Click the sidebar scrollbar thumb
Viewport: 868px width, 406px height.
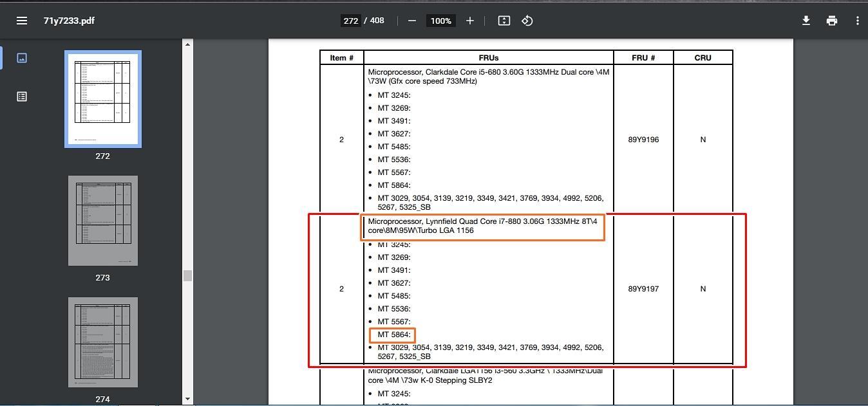pyautogui.click(x=187, y=275)
